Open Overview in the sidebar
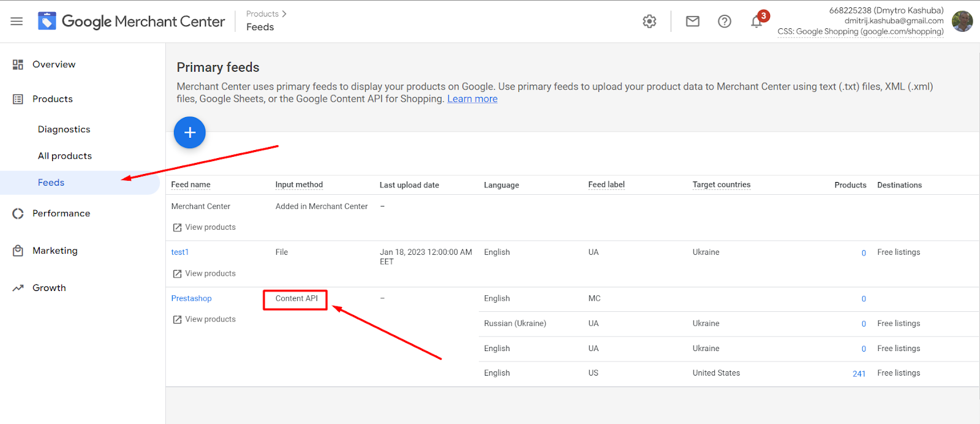980x424 pixels. click(x=54, y=64)
